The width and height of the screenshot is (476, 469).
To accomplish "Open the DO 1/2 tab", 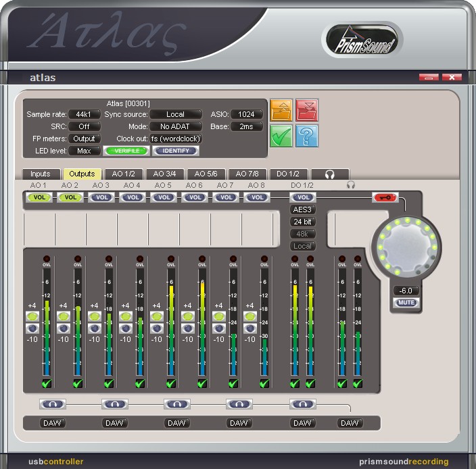I will [288, 174].
